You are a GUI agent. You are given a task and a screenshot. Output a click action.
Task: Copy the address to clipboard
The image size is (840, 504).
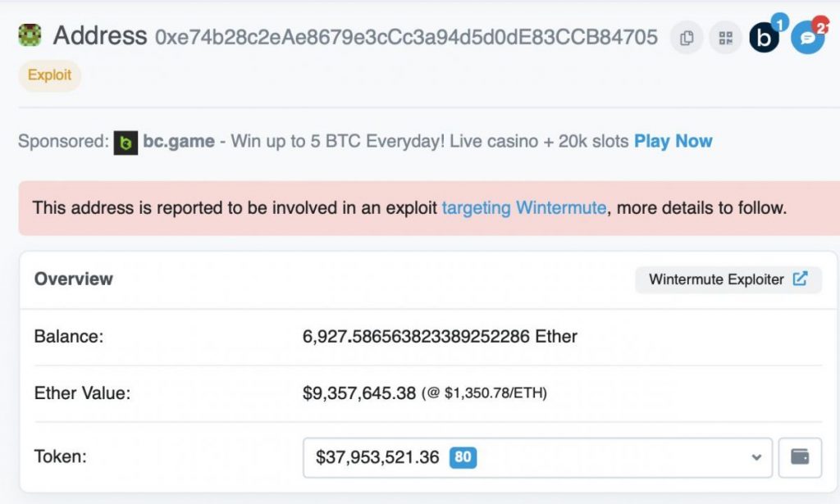click(x=687, y=38)
